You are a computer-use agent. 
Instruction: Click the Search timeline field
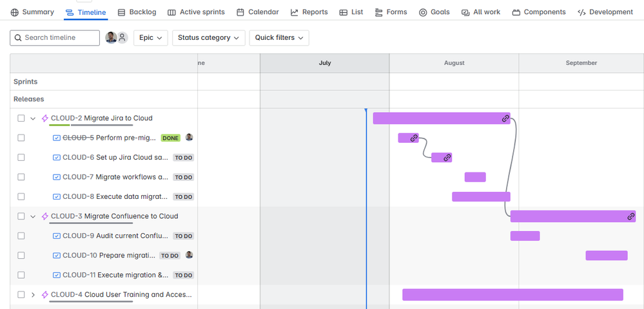click(55, 38)
